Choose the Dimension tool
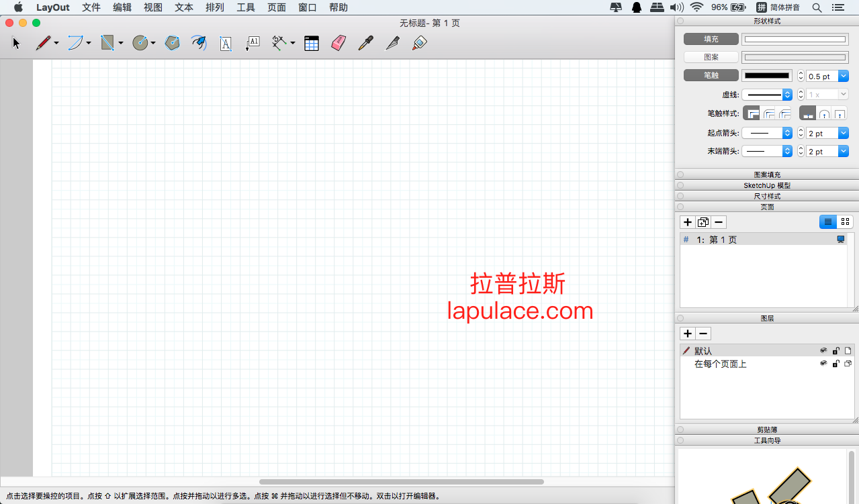This screenshot has height=504, width=859. coord(279,44)
